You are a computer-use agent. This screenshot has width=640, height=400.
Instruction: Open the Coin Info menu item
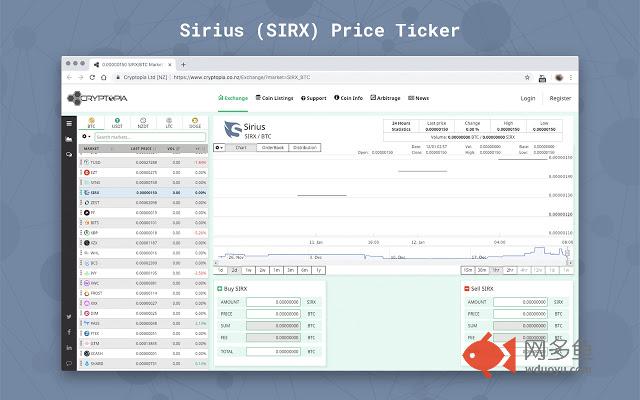(348, 98)
